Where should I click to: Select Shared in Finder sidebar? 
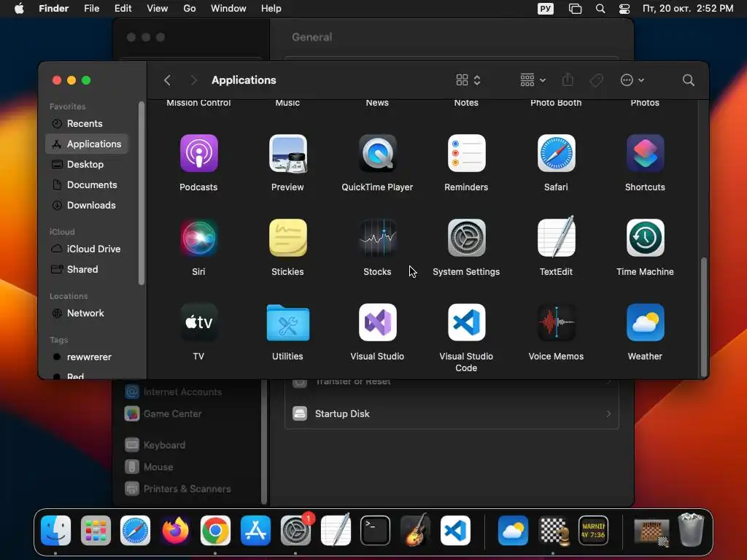click(87, 270)
